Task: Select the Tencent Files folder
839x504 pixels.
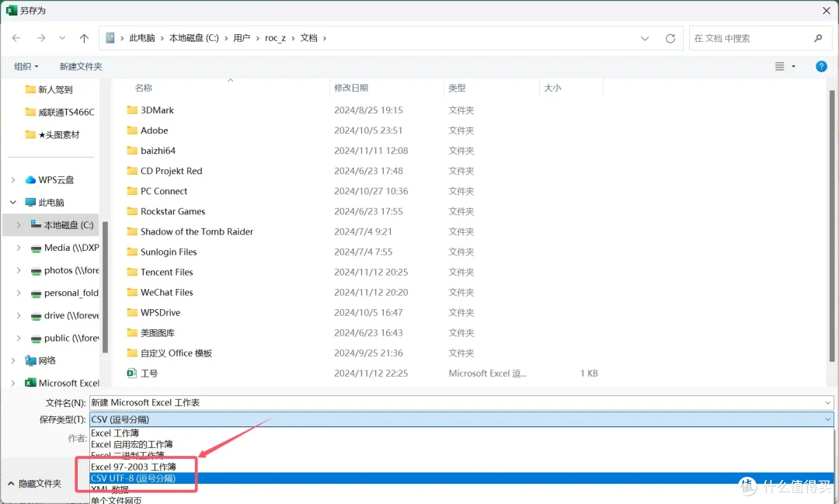Action: click(x=159, y=272)
